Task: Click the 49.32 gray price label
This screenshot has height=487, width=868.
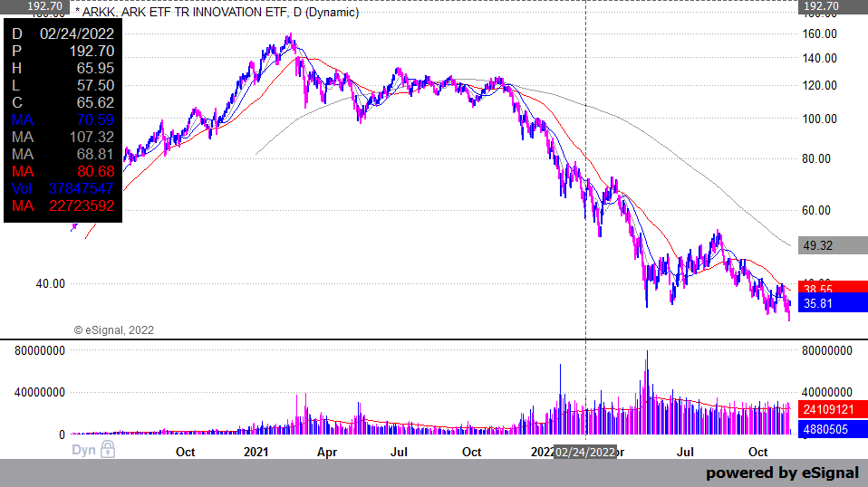Action: coord(833,245)
